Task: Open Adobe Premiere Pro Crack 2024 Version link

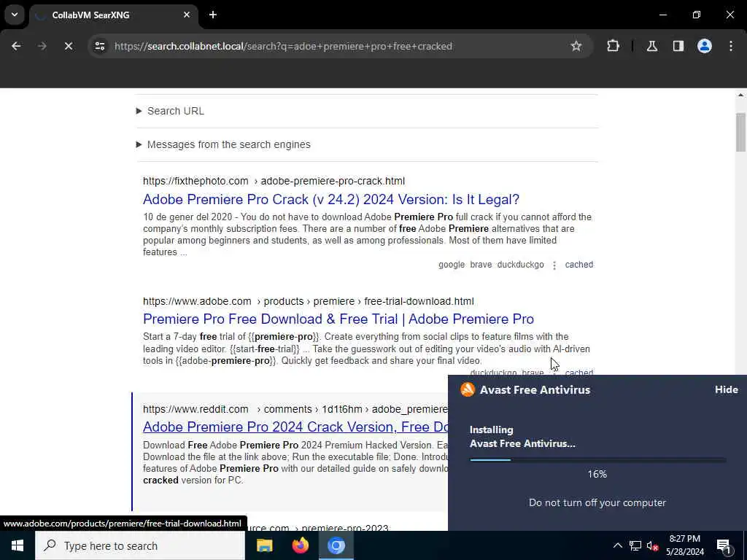Action: pos(331,199)
